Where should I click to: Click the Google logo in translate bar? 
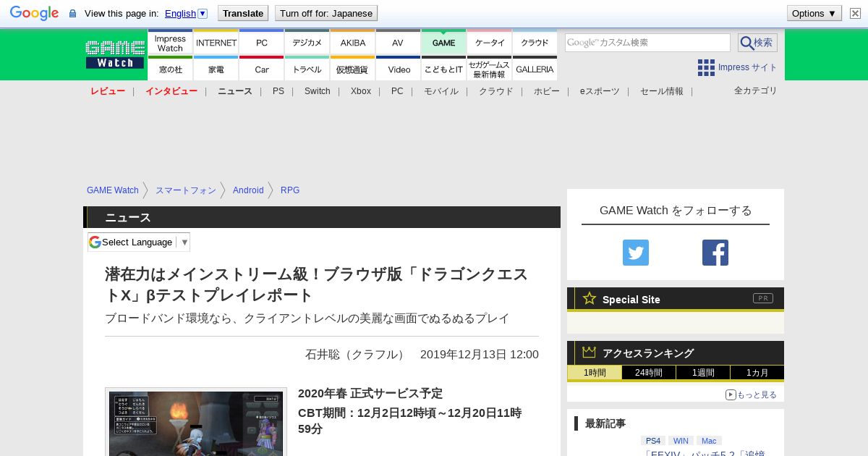click(34, 13)
